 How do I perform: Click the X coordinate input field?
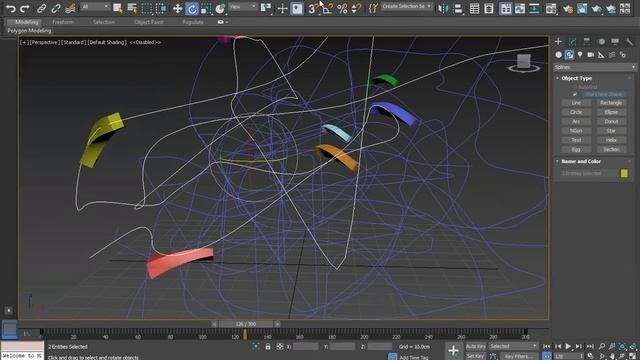tap(306, 347)
